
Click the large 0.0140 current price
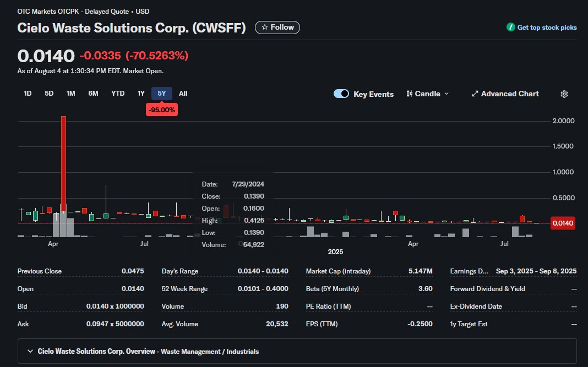[46, 56]
